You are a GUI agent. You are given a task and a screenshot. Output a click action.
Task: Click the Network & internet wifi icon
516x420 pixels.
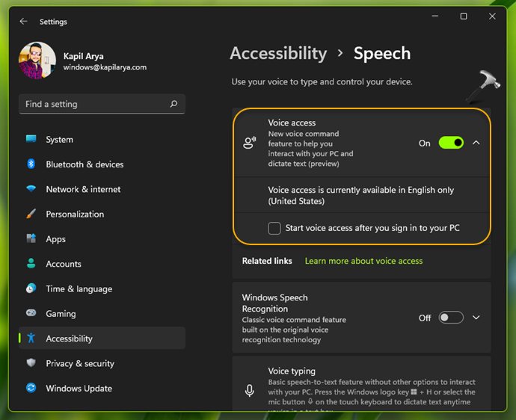pyautogui.click(x=31, y=189)
